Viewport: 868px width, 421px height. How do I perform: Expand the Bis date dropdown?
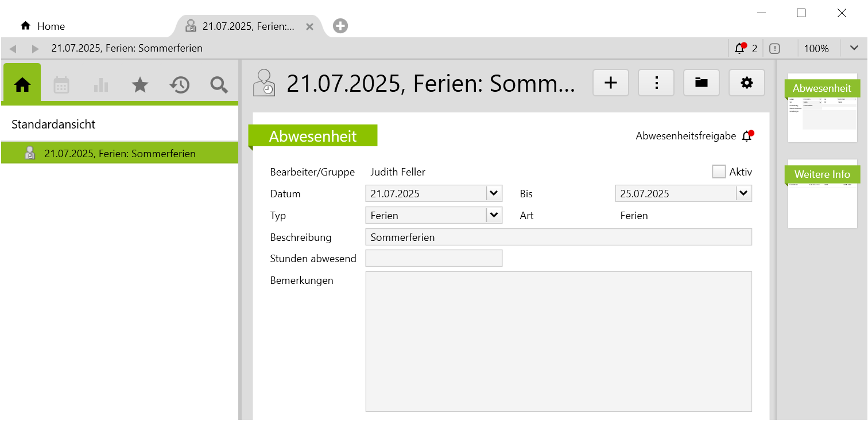743,193
